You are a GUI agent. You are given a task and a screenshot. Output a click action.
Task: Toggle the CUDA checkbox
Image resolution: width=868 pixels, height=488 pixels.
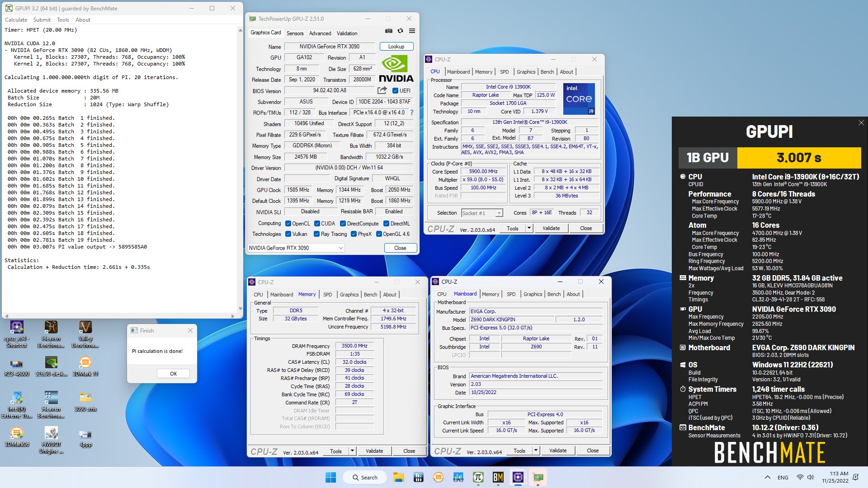(x=317, y=224)
